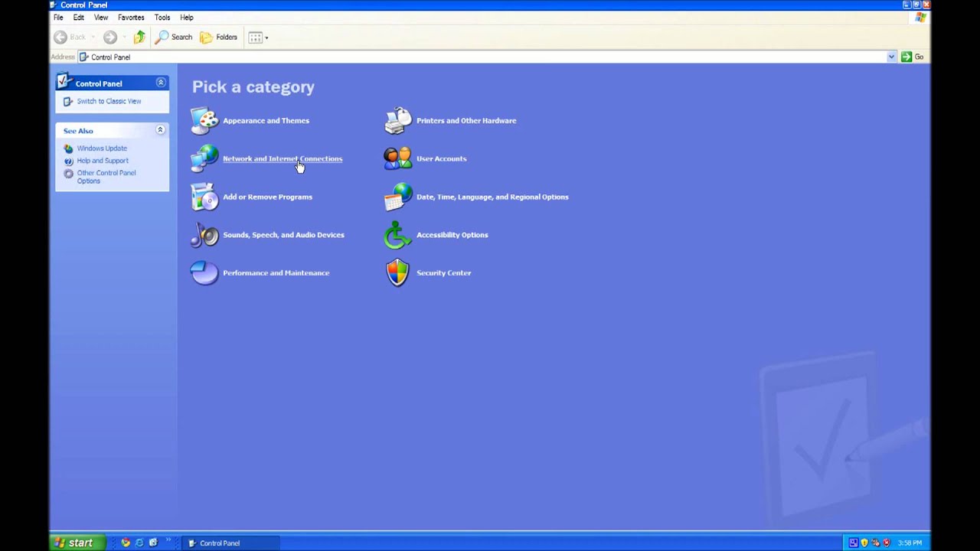980x551 pixels.
Task: Click the Back toolbar button
Action: (70, 37)
